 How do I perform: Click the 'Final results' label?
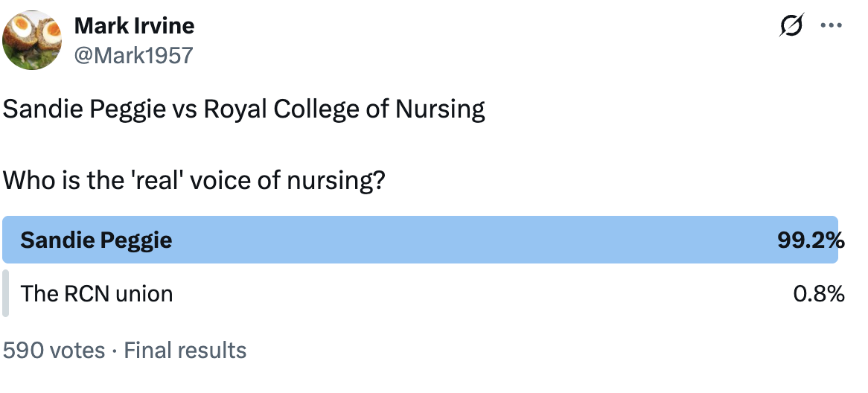tap(185, 350)
